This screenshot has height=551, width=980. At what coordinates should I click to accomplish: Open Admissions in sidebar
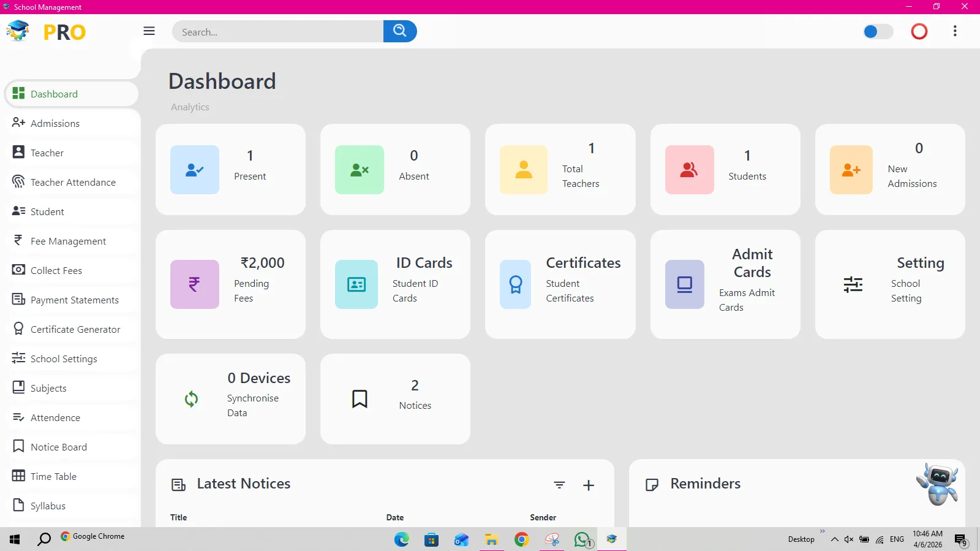[72, 123]
